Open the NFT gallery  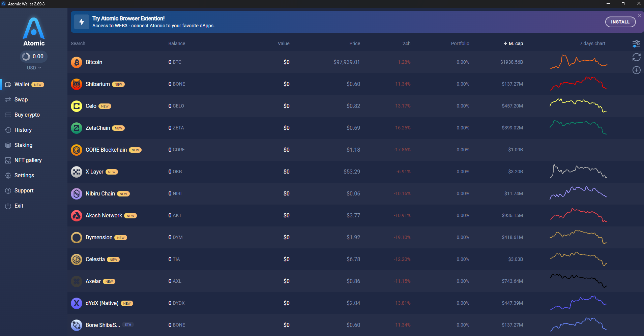(28, 160)
